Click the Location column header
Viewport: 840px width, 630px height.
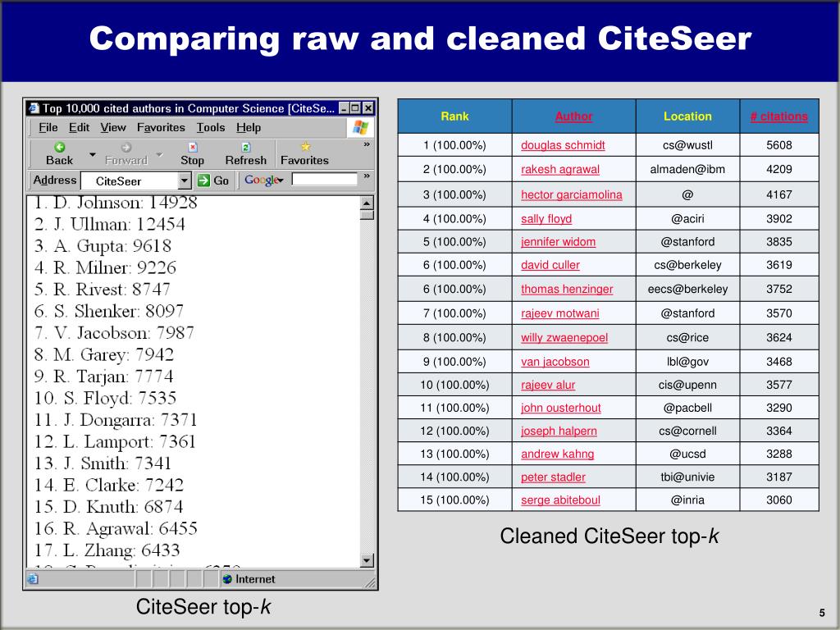coord(688,116)
